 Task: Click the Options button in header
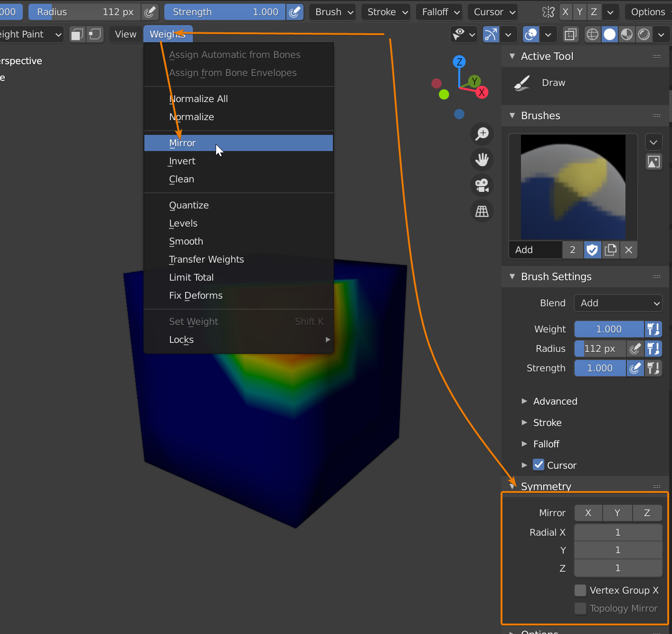[647, 12]
